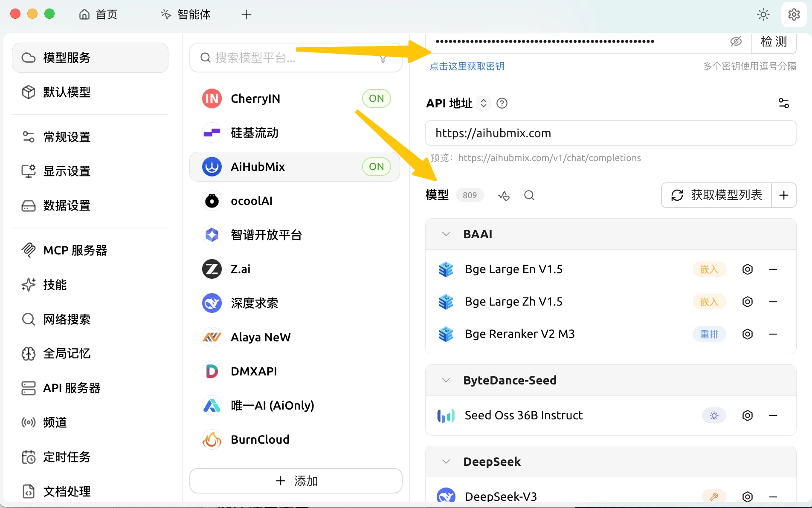Open 默认模型 settings section

90,92
